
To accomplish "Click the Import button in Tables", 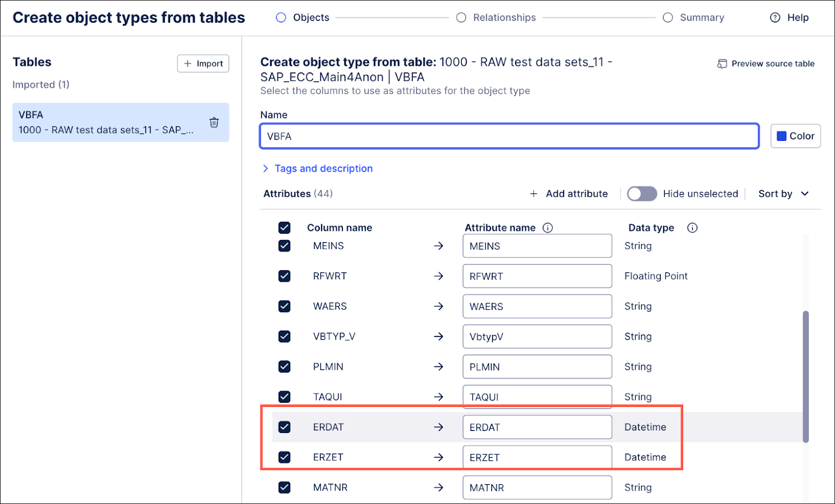I will pos(203,64).
